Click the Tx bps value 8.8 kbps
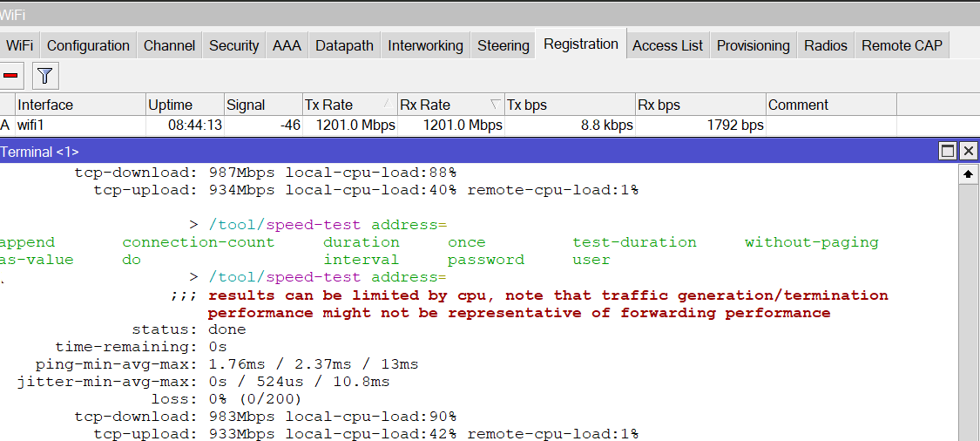This screenshot has width=980, height=441. click(607, 126)
